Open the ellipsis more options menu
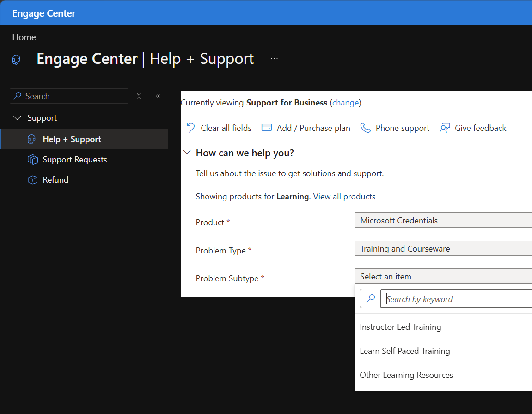532x414 pixels. (x=274, y=58)
